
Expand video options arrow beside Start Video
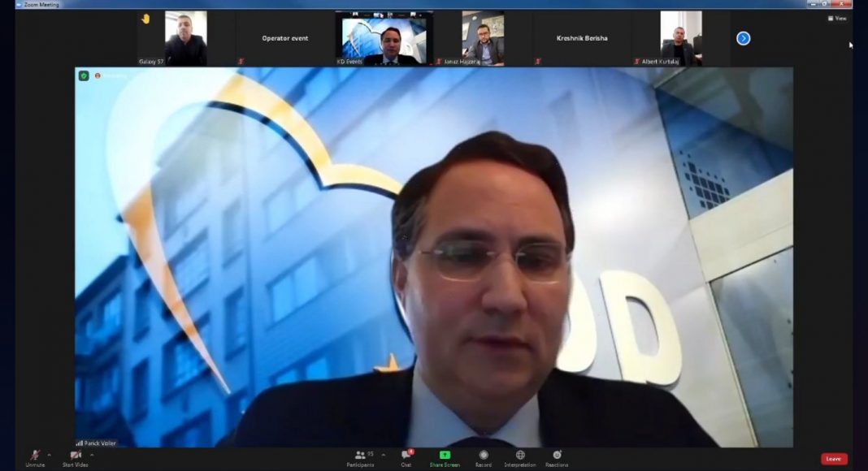92,455
